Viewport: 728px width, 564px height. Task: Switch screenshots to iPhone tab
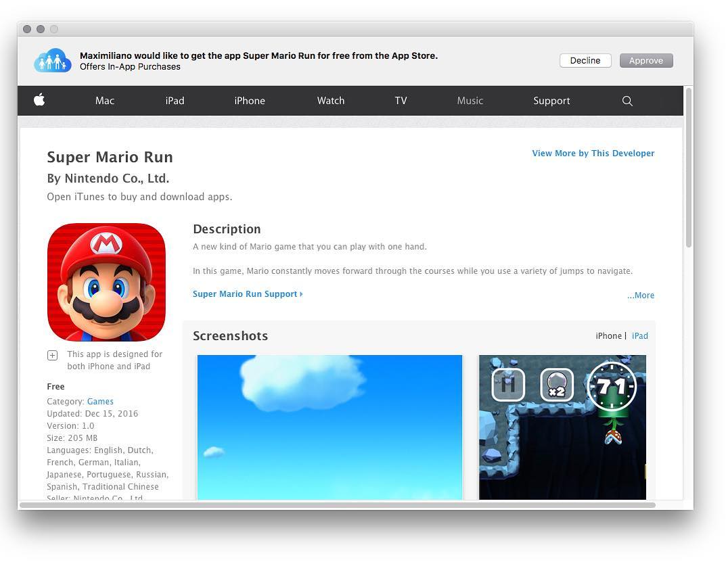pos(609,335)
